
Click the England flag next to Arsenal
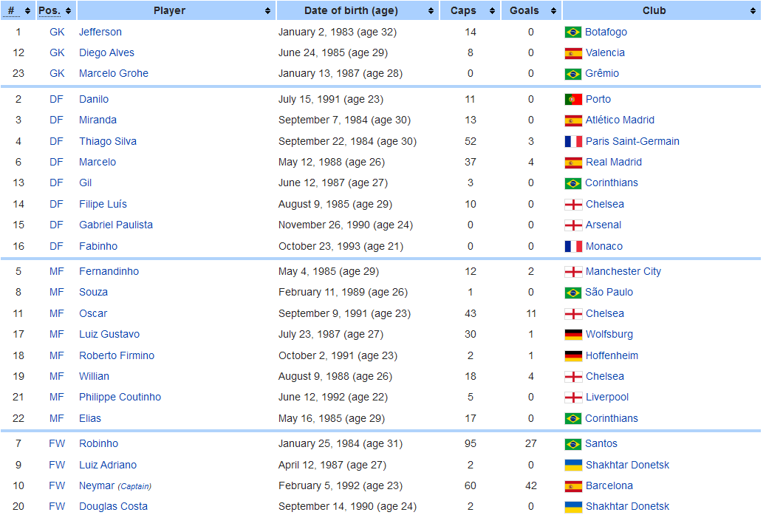(572, 225)
